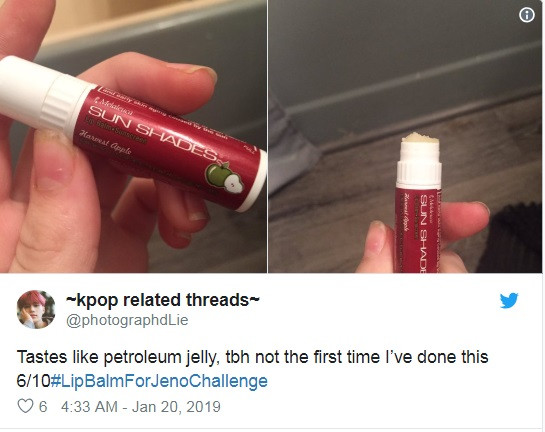Open the 4:33 AM - Jan 20, 2019 timestamp
Screen dimensions: 545x432
141,407
